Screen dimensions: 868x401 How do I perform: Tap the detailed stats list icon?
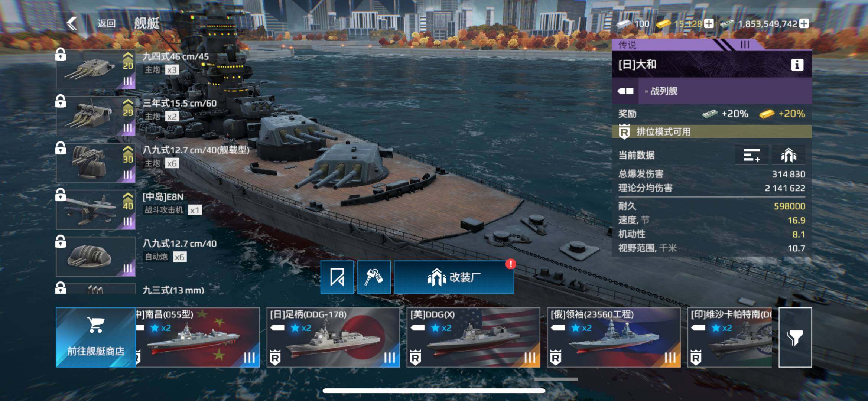[752, 155]
